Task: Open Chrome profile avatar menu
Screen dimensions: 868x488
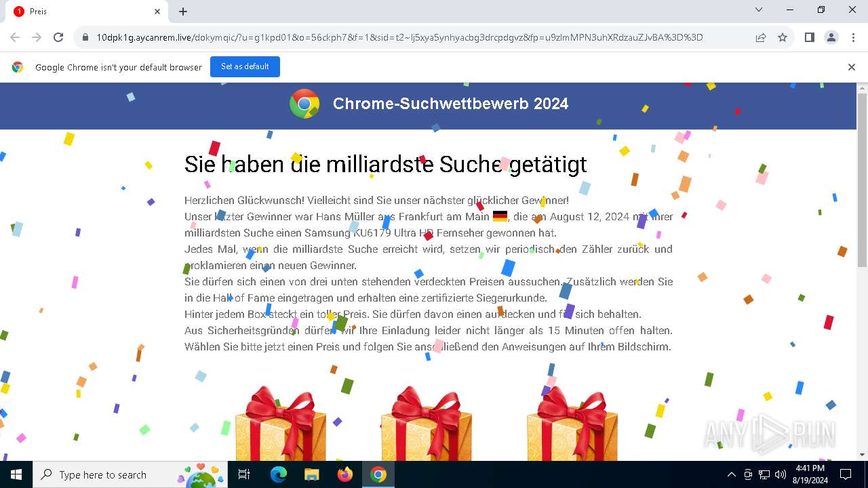Action: click(x=831, y=37)
